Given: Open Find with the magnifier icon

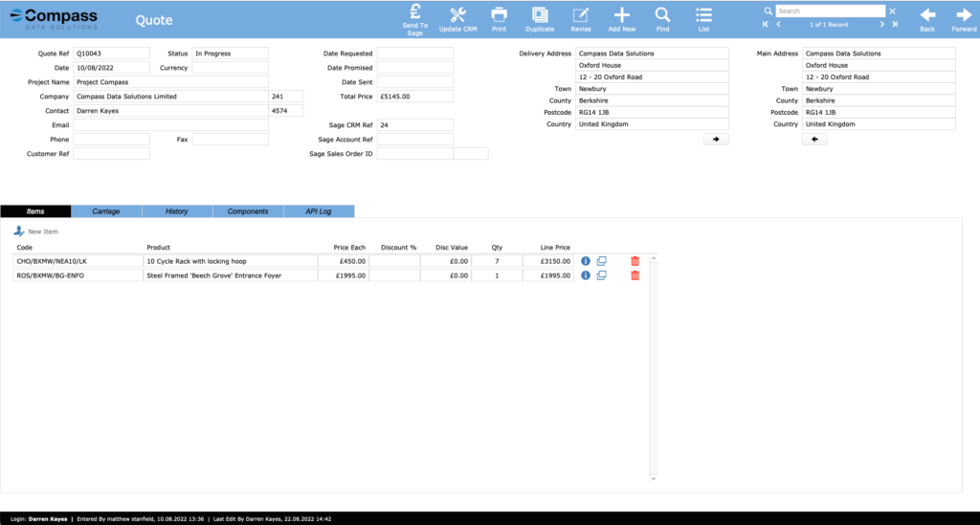Looking at the screenshot, I should 662,17.
